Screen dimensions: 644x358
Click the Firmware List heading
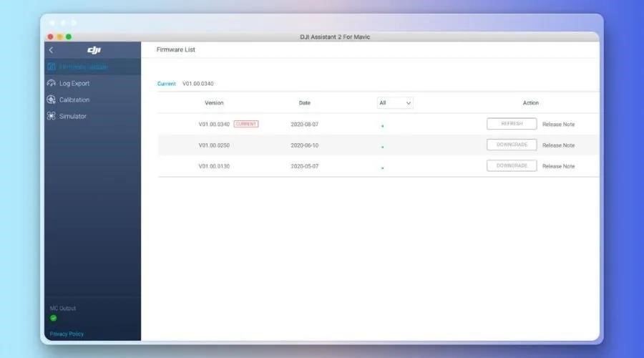pyautogui.click(x=176, y=49)
